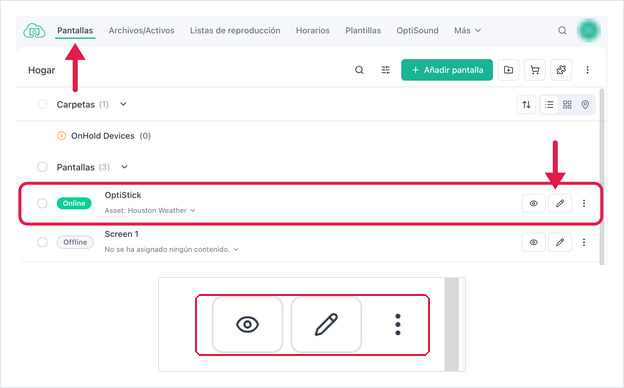Search screens using Hogar toolbar magnifier
The height and width of the screenshot is (388, 624).
359,70
